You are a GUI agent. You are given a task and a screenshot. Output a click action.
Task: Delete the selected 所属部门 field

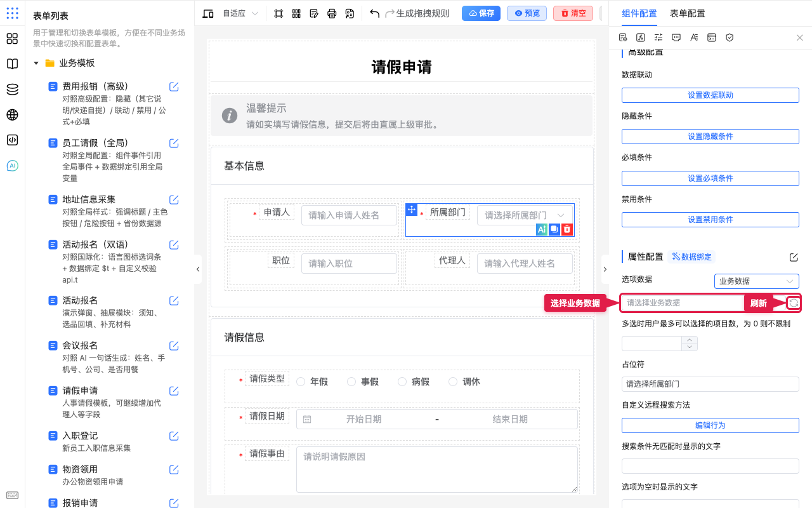[567, 230]
